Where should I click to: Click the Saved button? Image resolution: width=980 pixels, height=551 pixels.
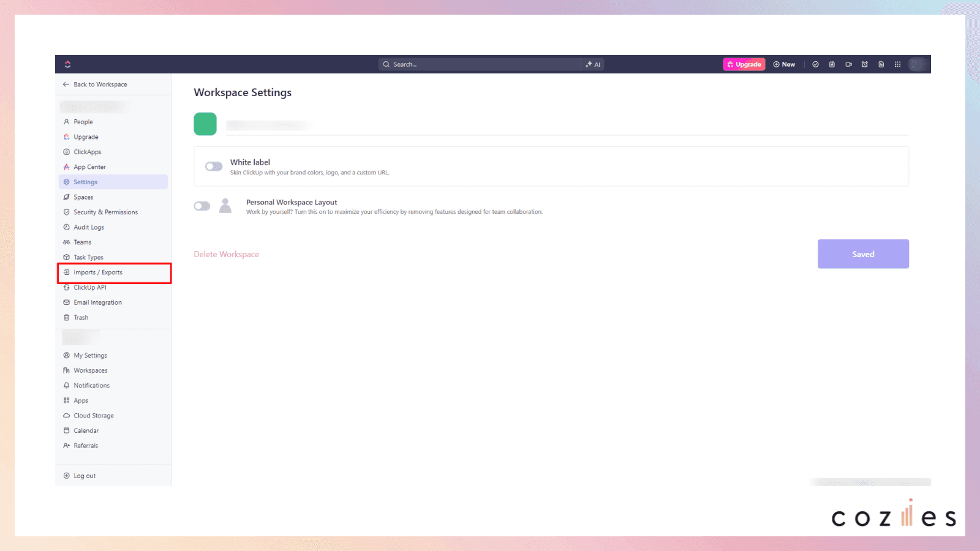(863, 254)
